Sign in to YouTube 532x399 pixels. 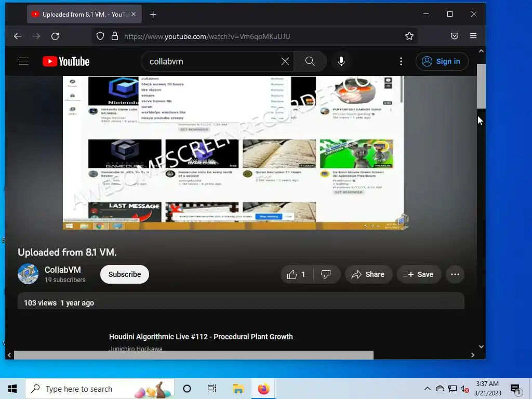pos(442,61)
